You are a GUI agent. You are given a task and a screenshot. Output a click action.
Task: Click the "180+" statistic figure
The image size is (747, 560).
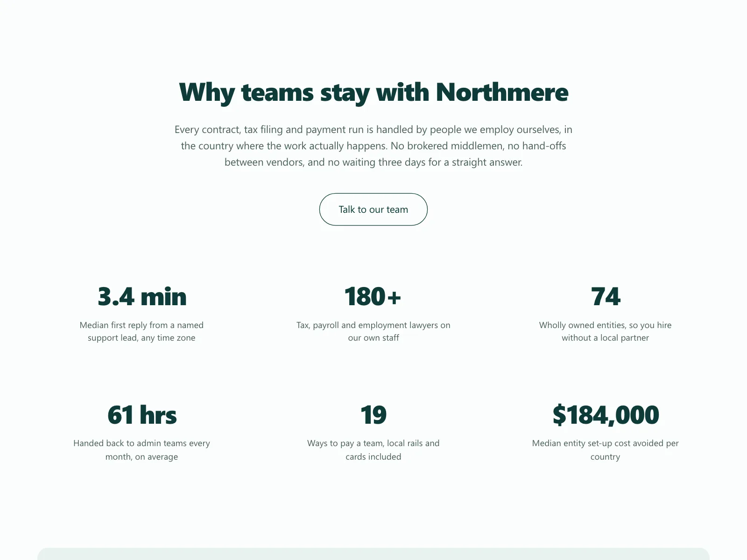click(x=373, y=296)
